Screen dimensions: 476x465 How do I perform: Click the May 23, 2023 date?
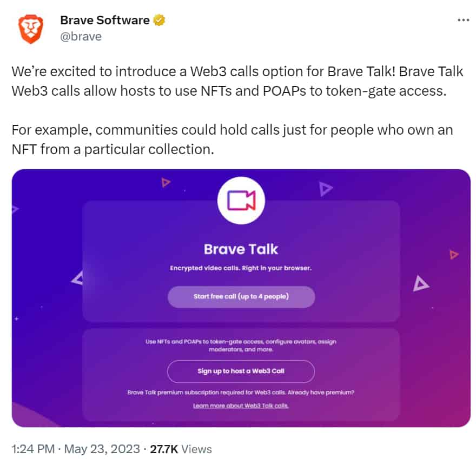pos(102,449)
